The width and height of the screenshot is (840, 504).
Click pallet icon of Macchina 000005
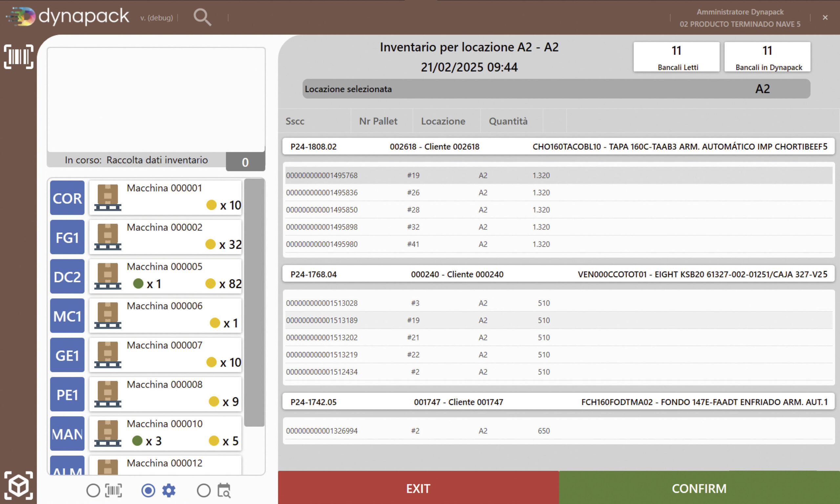point(108,276)
